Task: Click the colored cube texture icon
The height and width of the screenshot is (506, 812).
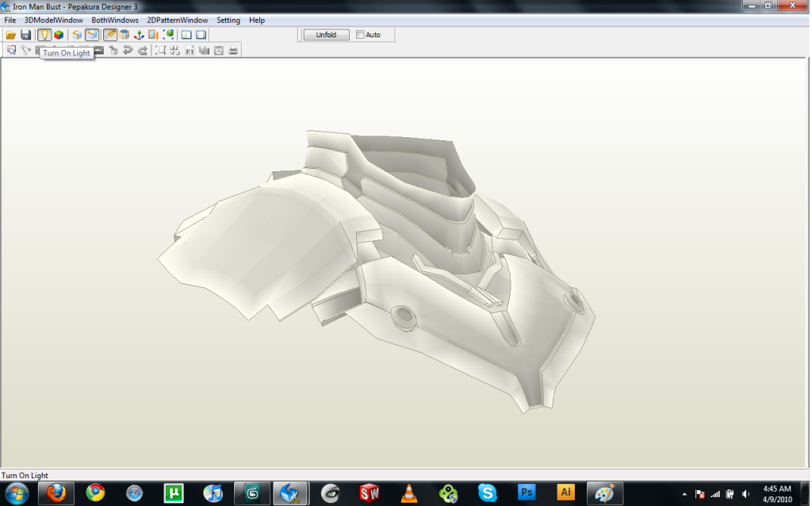Action: [x=59, y=35]
